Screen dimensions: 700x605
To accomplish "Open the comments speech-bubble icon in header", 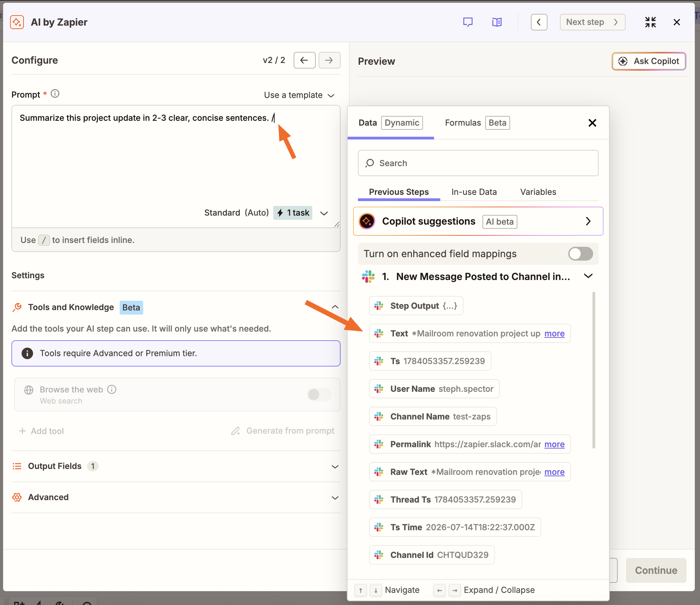I will [x=468, y=22].
